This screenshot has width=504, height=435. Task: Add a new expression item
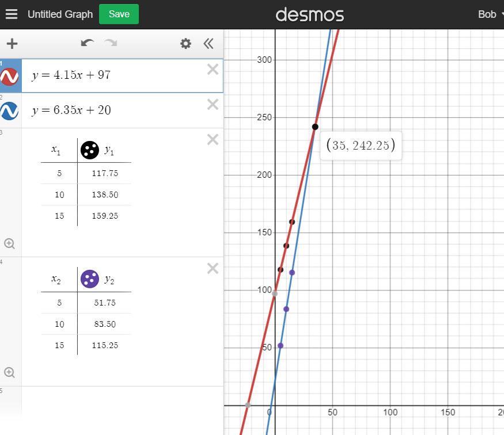coord(12,44)
